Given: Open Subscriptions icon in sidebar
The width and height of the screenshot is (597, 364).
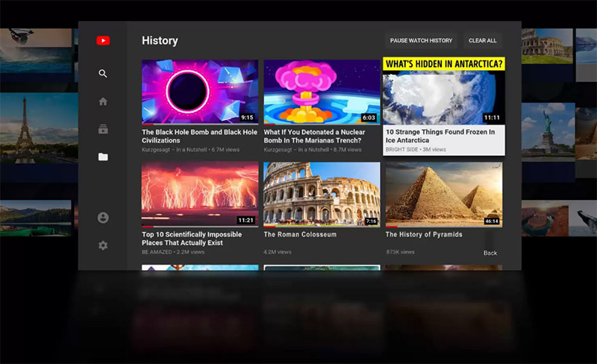Looking at the screenshot, I should [x=103, y=129].
